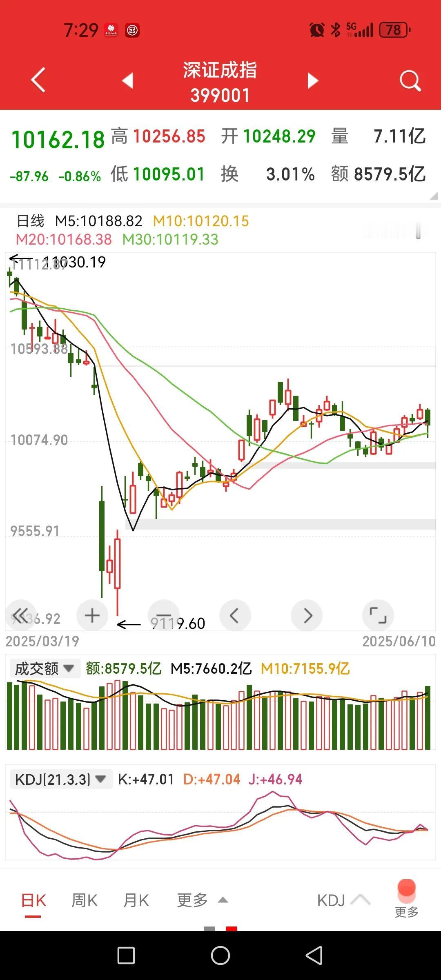Tap the red dot 更多 button
Image resolution: width=441 pixels, height=980 pixels.
[407, 898]
